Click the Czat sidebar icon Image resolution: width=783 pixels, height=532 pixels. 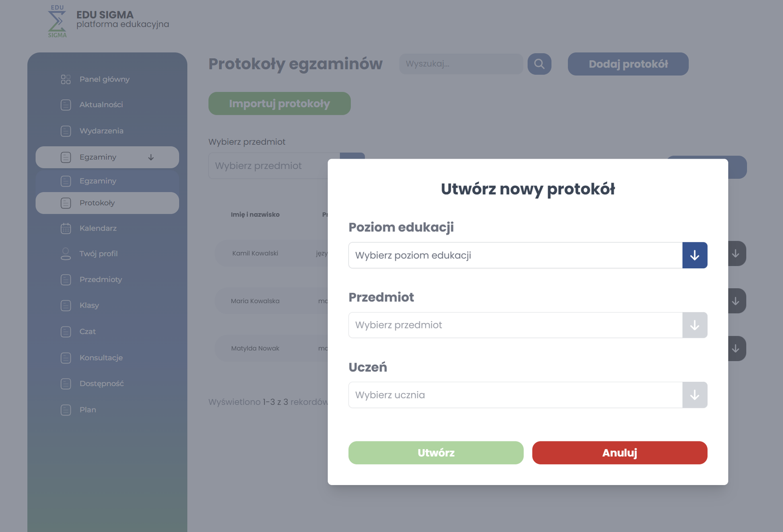[x=66, y=332]
